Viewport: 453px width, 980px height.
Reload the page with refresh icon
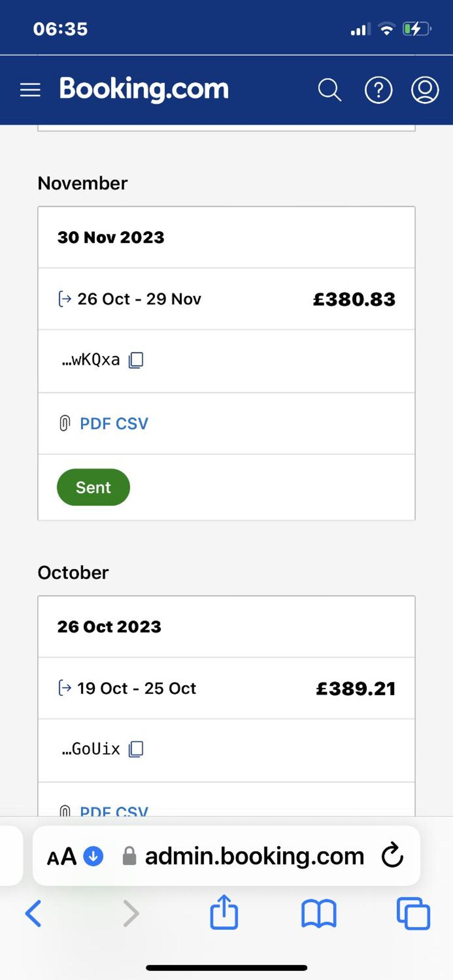click(392, 855)
